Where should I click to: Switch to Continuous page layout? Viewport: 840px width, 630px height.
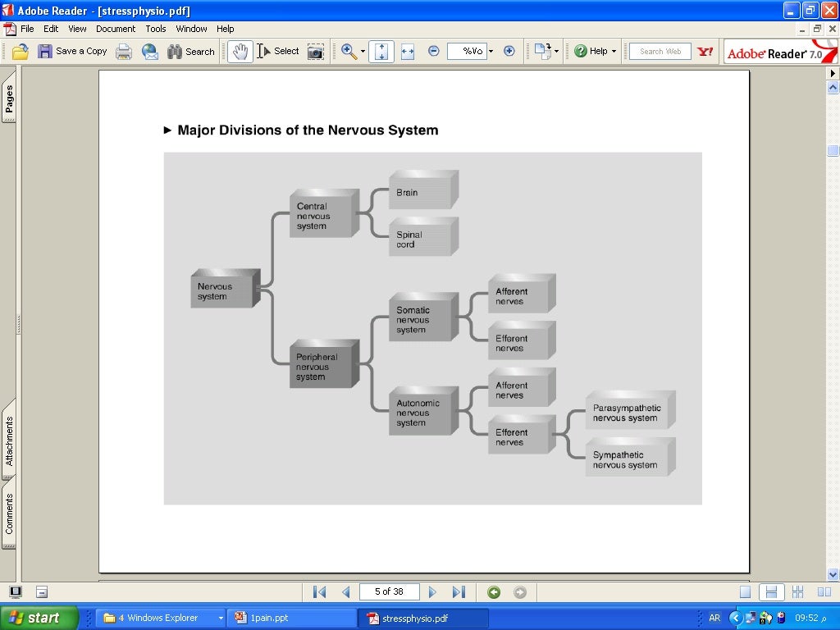point(771,592)
